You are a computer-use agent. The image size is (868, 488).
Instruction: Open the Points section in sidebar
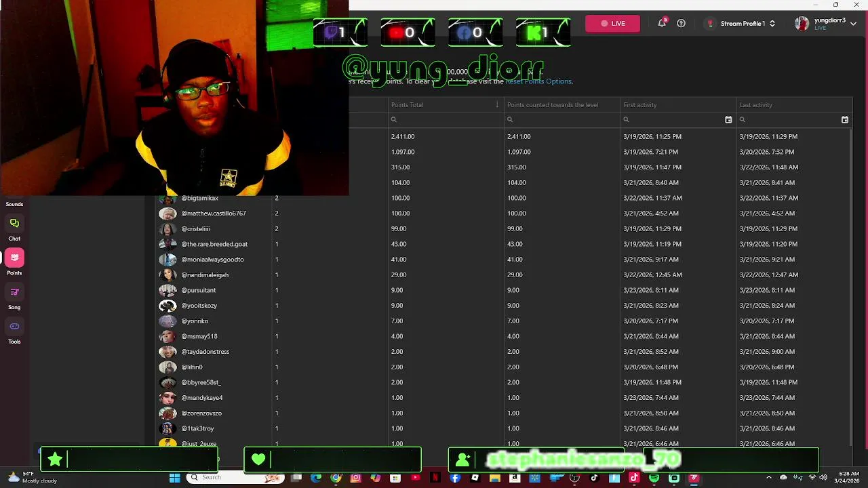coord(14,262)
